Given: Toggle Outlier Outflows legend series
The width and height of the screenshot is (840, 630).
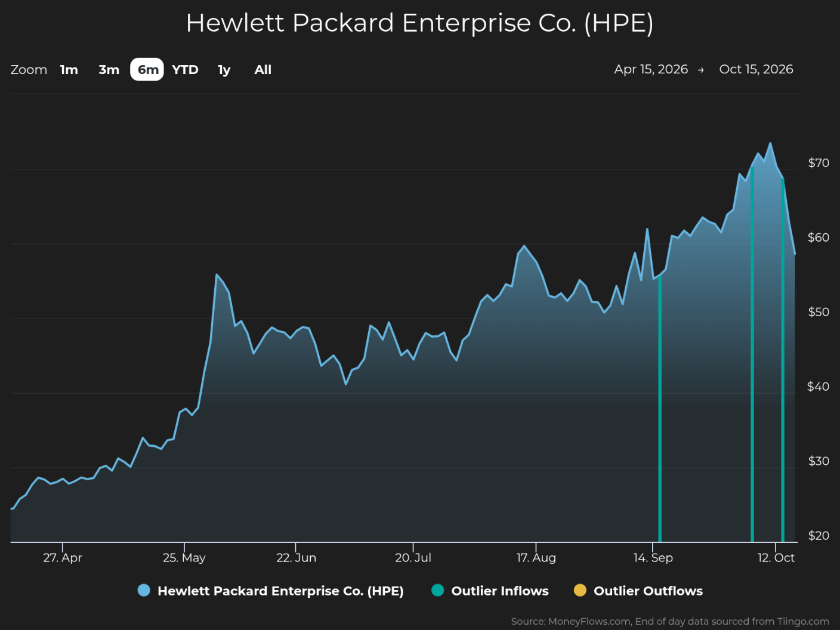Looking at the screenshot, I should [x=638, y=591].
